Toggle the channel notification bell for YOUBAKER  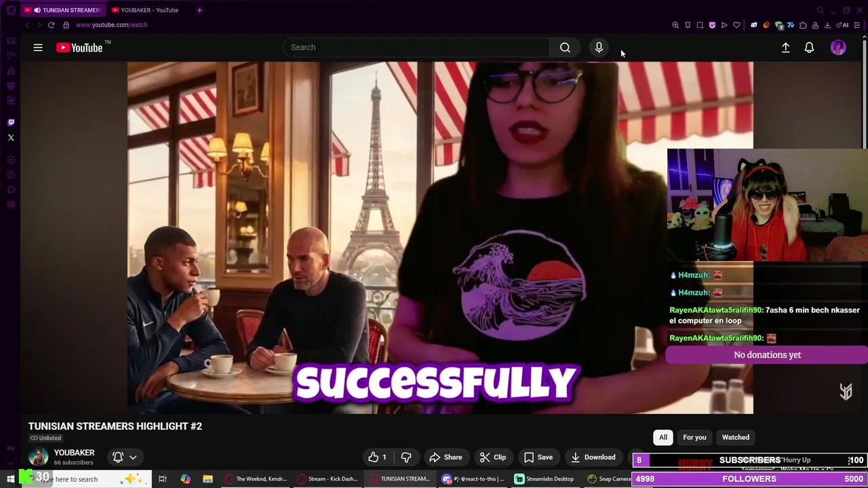click(118, 457)
